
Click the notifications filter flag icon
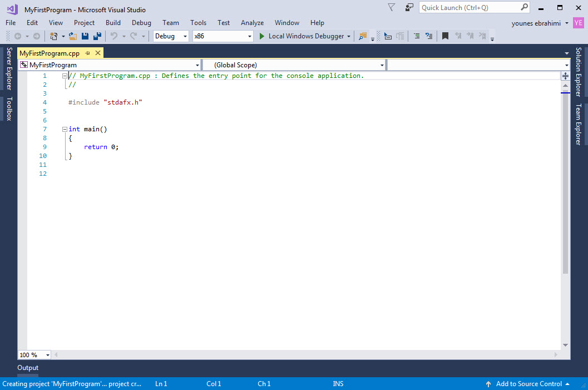[391, 7]
